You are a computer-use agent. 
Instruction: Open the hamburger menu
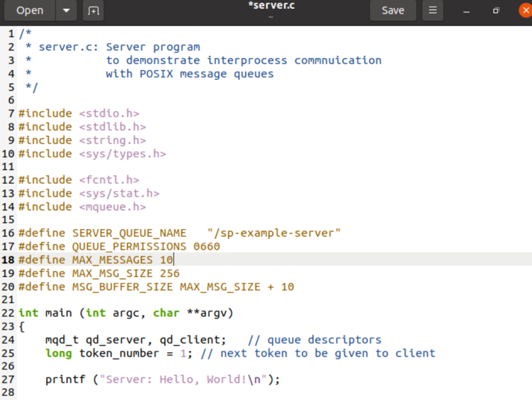433,10
